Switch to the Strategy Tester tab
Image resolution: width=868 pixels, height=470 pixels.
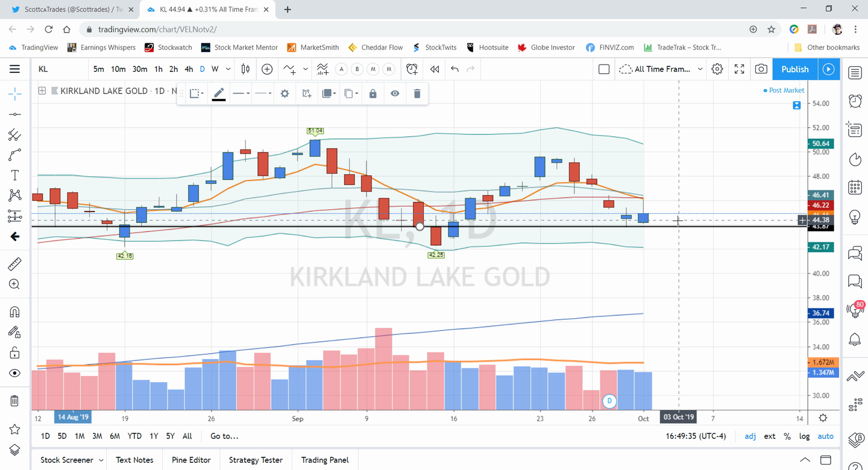[x=256, y=460]
